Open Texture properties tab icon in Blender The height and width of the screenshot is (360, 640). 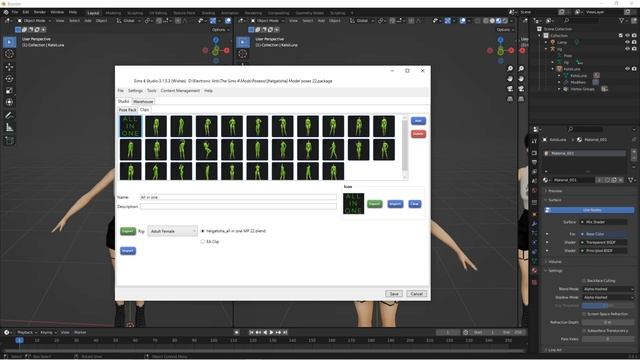coord(534,282)
